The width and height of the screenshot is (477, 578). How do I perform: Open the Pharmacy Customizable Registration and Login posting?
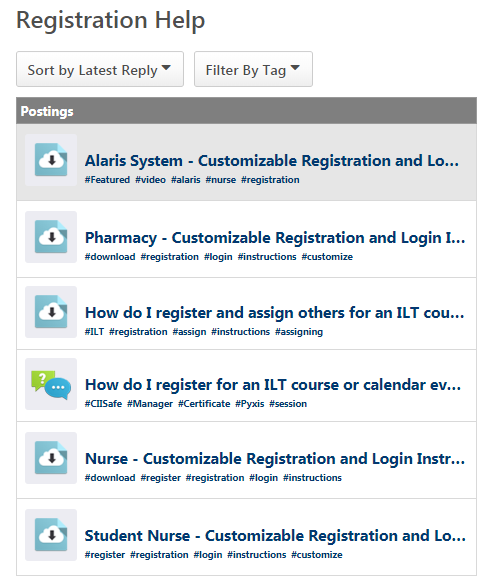[x=275, y=238]
